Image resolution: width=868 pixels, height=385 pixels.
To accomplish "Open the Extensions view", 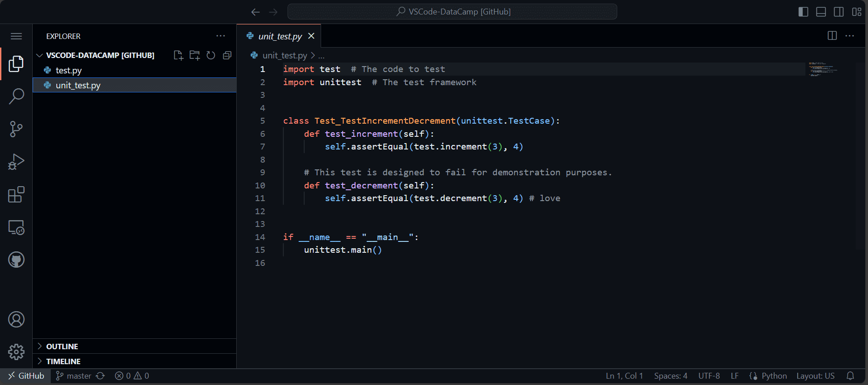I will 16,194.
